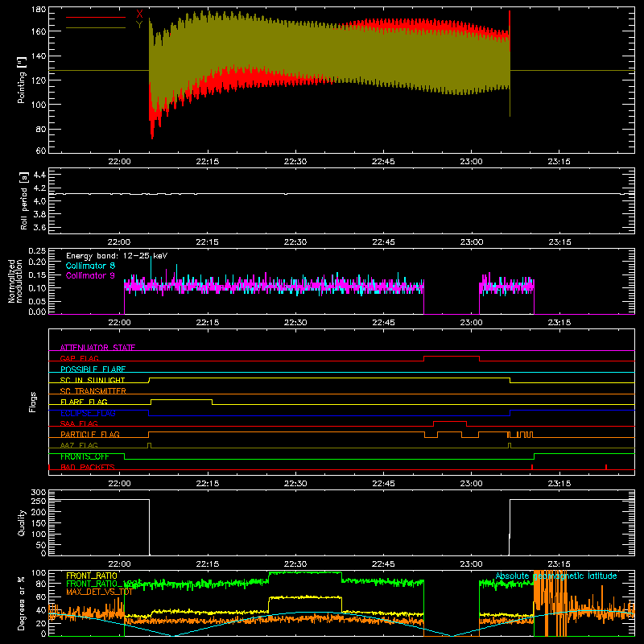Click the 23:15 tick under Pointing plot
Image resolution: width=644 pixels, height=644 pixels.
tap(559, 162)
